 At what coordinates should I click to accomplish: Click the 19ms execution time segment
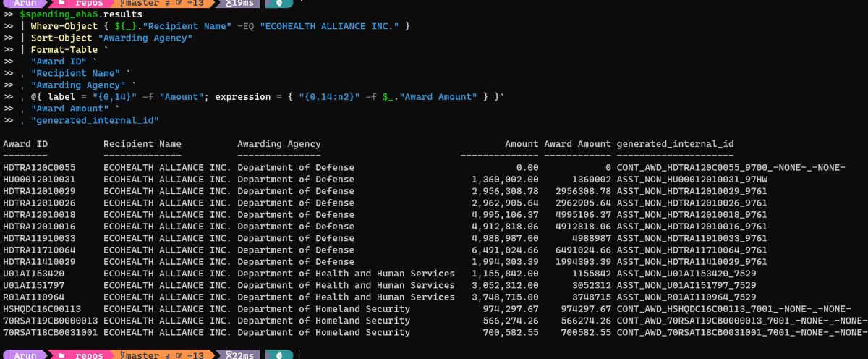click(239, 3)
